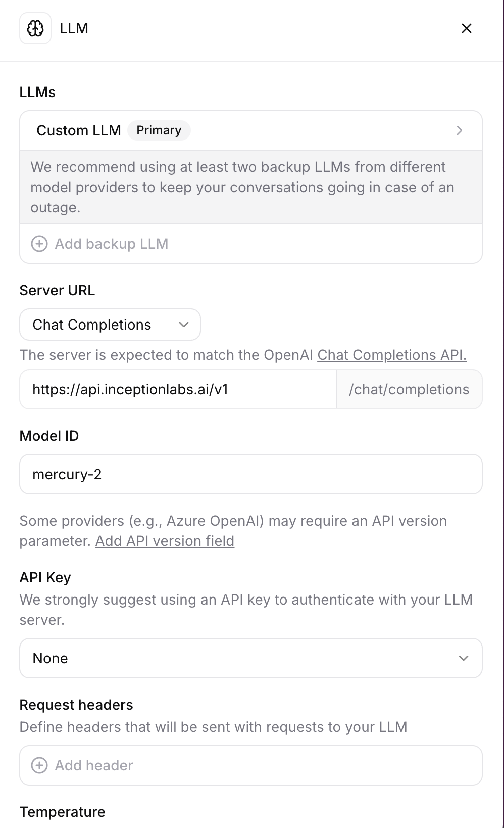Open the Chat Completions server type dropdown
The width and height of the screenshot is (504, 828).
[x=110, y=325]
